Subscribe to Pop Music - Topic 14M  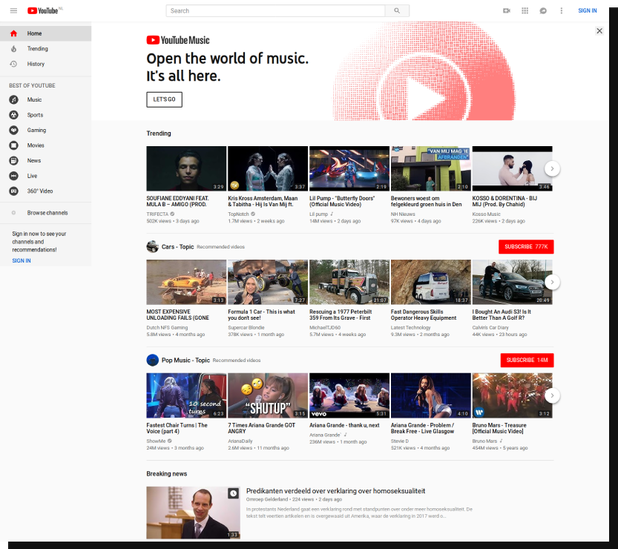(527, 360)
